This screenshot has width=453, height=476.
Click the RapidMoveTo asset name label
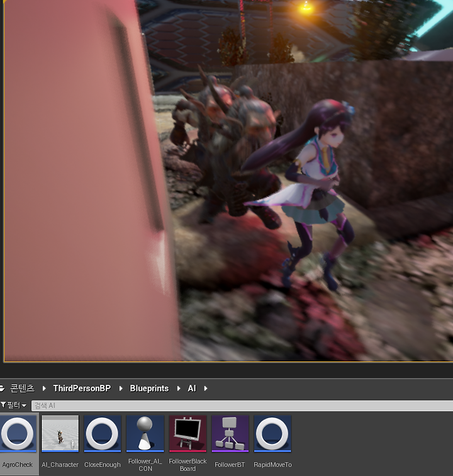[272, 465]
